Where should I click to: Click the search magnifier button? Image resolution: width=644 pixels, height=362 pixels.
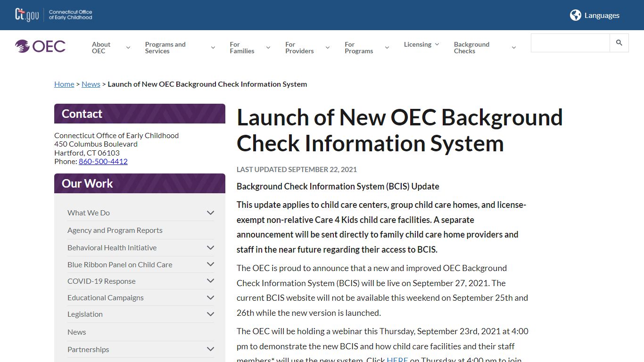point(619,43)
